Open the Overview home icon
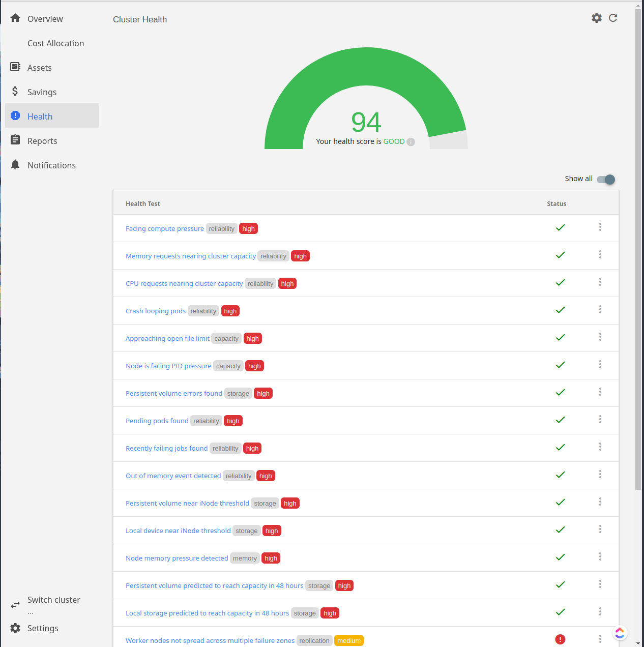Image resolution: width=644 pixels, height=647 pixels. [15, 18]
